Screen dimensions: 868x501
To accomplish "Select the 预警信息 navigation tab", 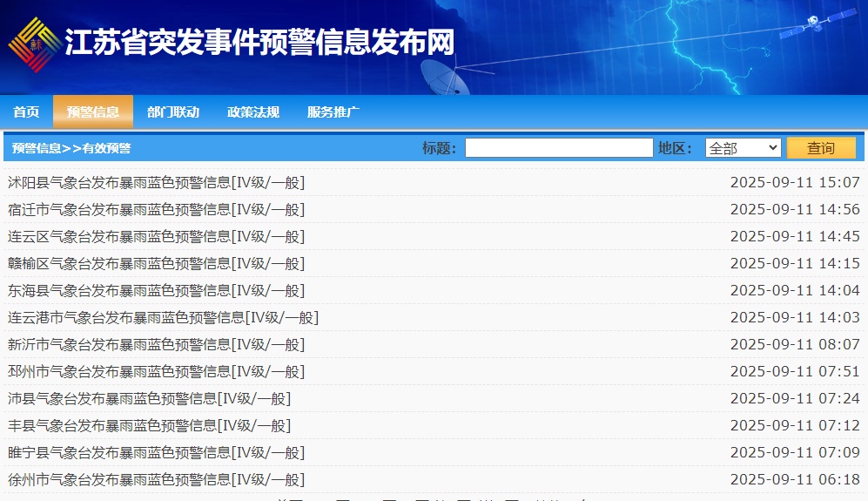I will pyautogui.click(x=93, y=112).
